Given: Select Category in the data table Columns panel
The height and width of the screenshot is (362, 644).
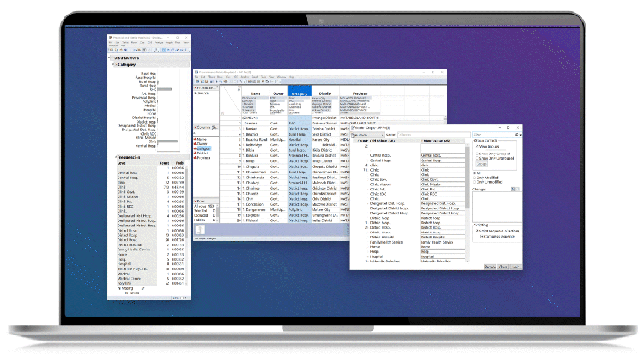Looking at the screenshot, I should click(204, 148).
